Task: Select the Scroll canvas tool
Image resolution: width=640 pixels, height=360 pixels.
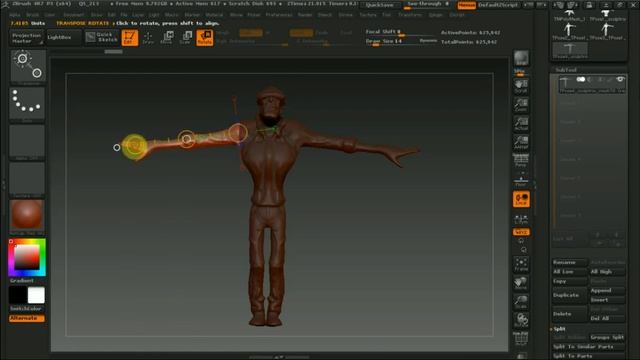Action: click(521, 86)
